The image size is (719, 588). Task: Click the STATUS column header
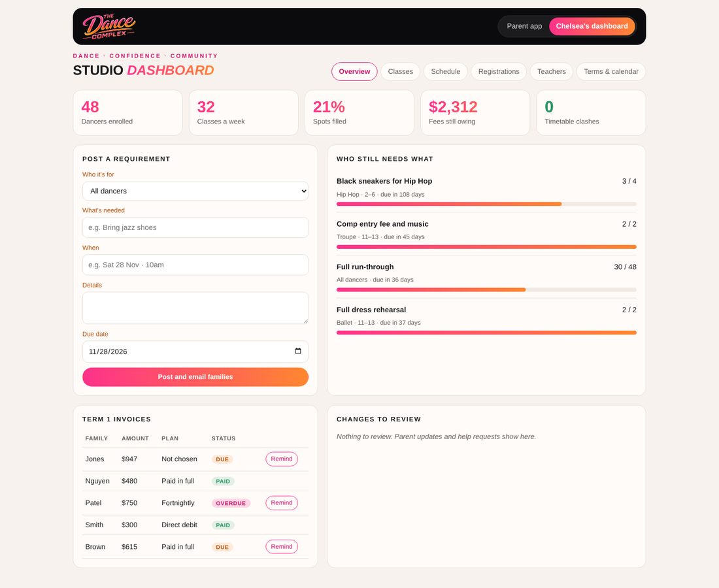(x=224, y=438)
